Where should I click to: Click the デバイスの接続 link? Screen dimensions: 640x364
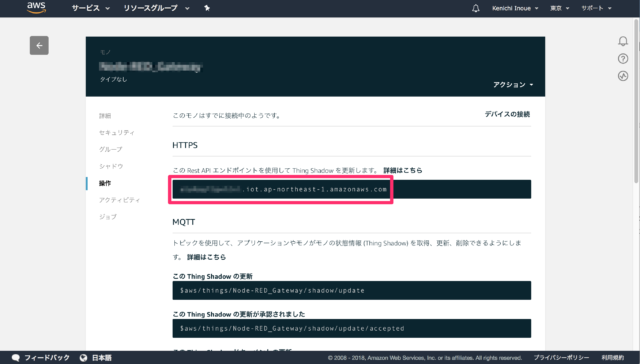(x=507, y=114)
